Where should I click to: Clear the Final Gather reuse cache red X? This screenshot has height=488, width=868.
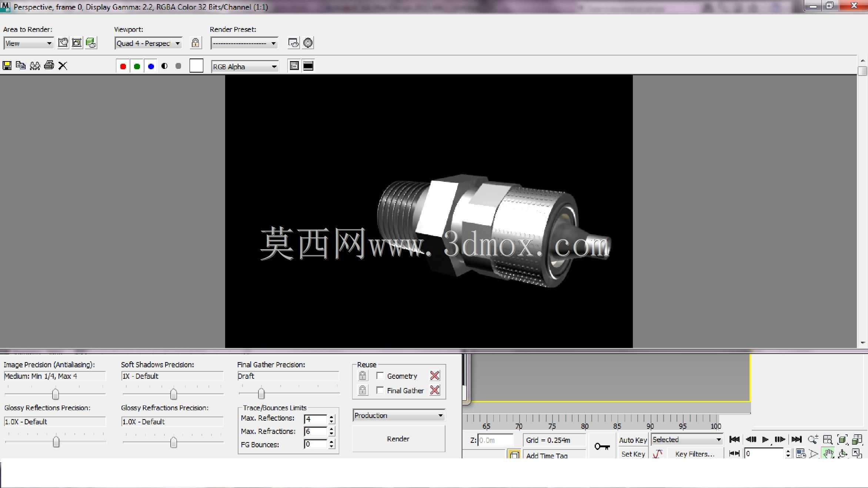pyautogui.click(x=435, y=390)
